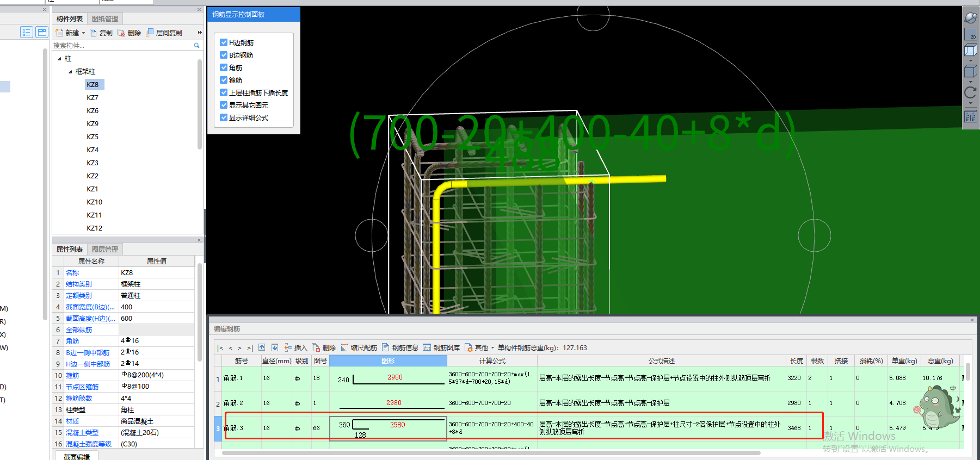Viewport: 980px width, 460px height.
Task: Switch to list view icon in left panel
Action: 27,32
